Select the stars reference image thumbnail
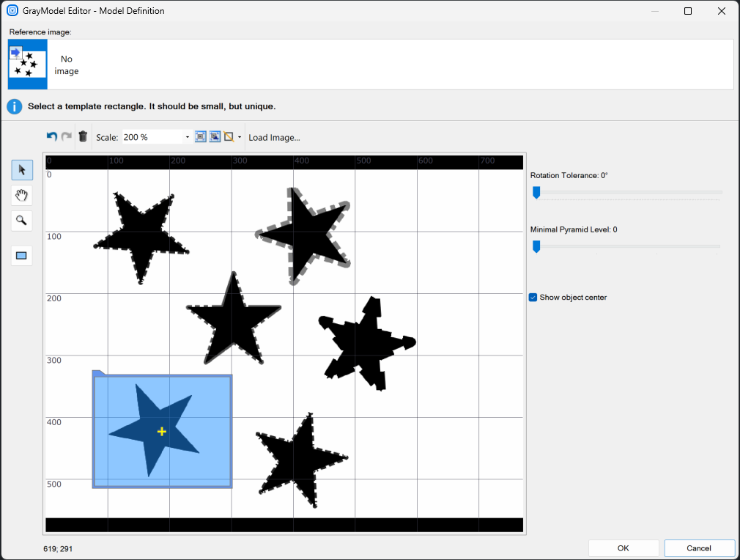 point(27,65)
